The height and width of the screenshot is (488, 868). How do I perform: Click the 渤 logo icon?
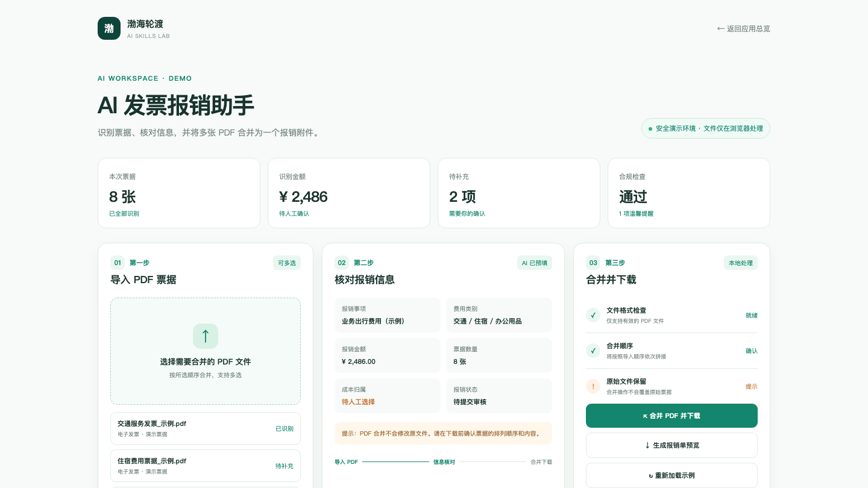pyautogui.click(x=109, y=28)
